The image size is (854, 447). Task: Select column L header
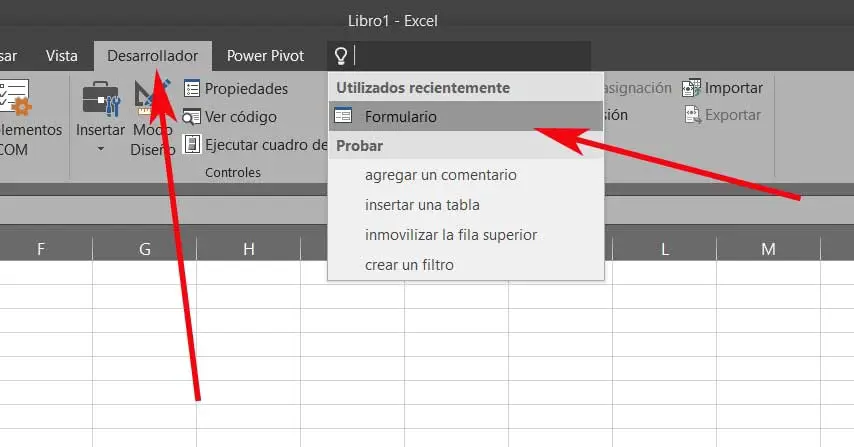[664, 249]
